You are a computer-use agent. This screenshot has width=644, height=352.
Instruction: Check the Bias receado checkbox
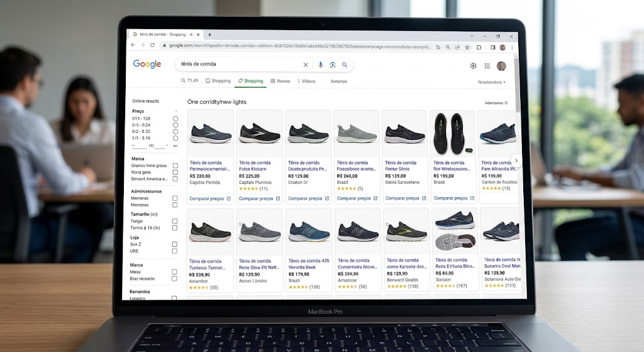[x=175, y=278]
